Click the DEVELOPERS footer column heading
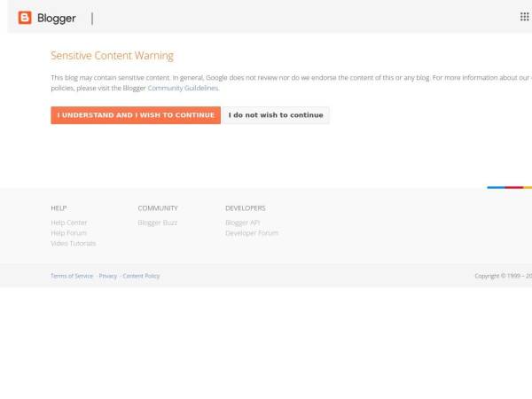532x399 pixels. click(x=245, y=208)
